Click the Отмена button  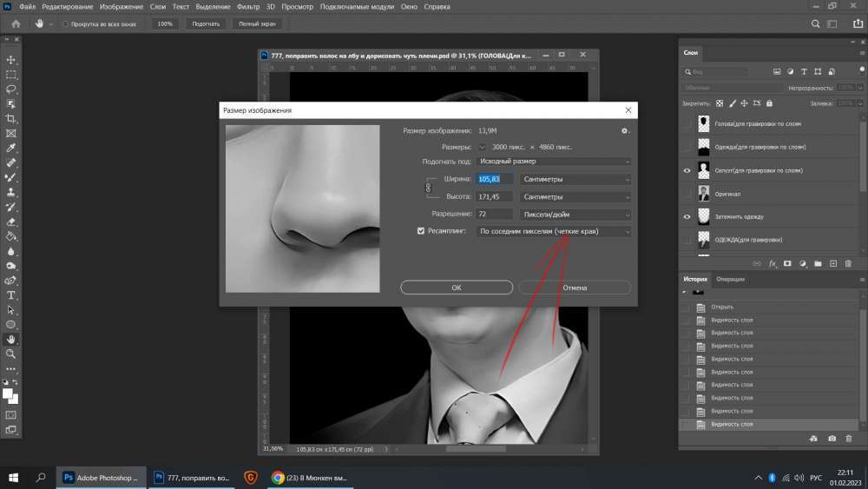click(x=575, y=287)
